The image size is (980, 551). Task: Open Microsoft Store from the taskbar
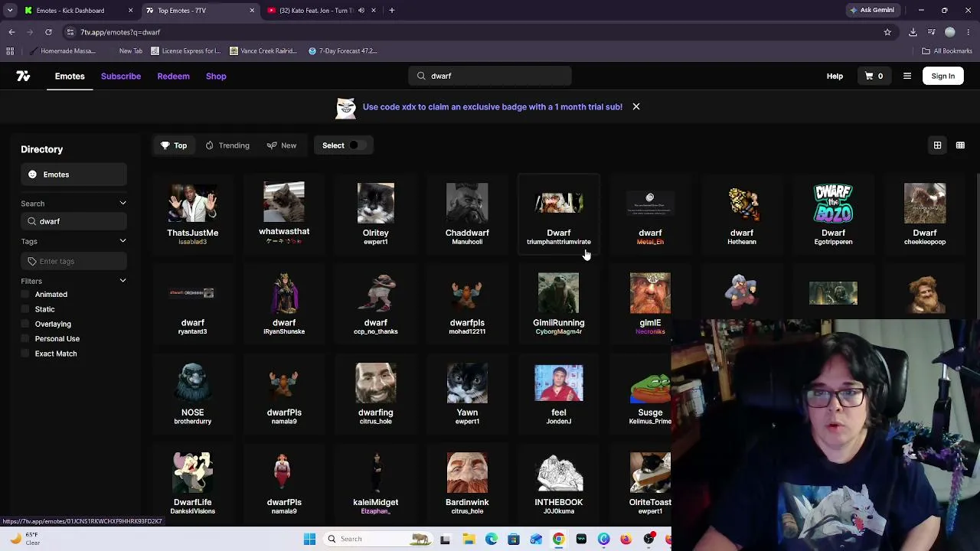(x=513, y=539)
